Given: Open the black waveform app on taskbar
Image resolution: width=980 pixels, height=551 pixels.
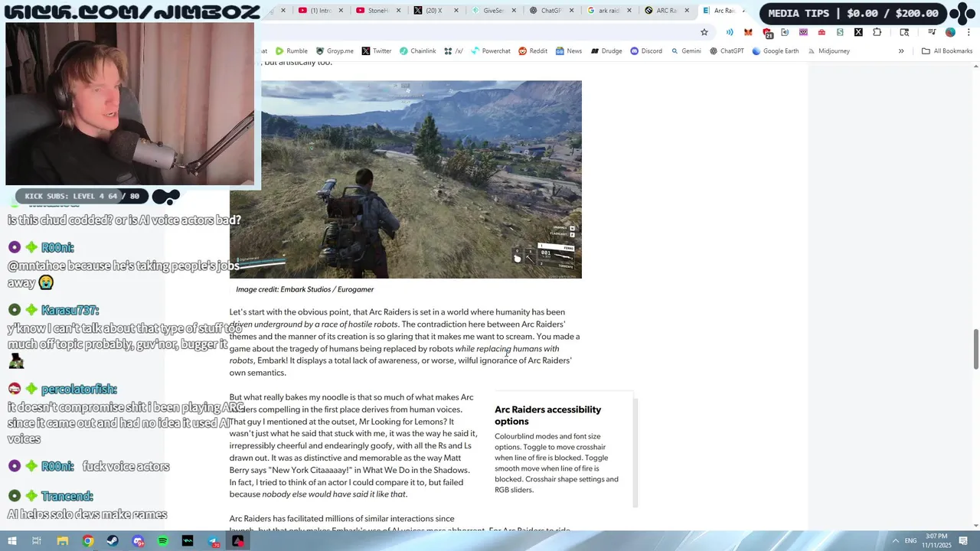Looking at the screenshot, I should pyautogui.click(x=188, y=541).
